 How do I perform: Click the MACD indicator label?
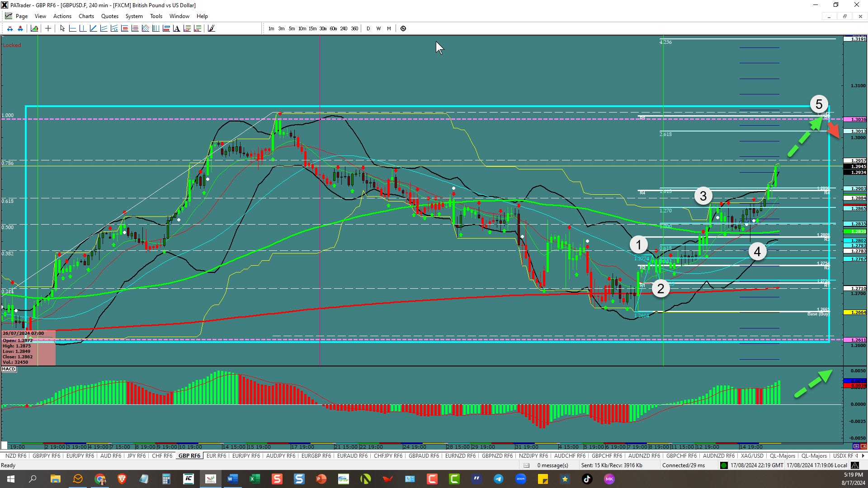pos(9,369)
